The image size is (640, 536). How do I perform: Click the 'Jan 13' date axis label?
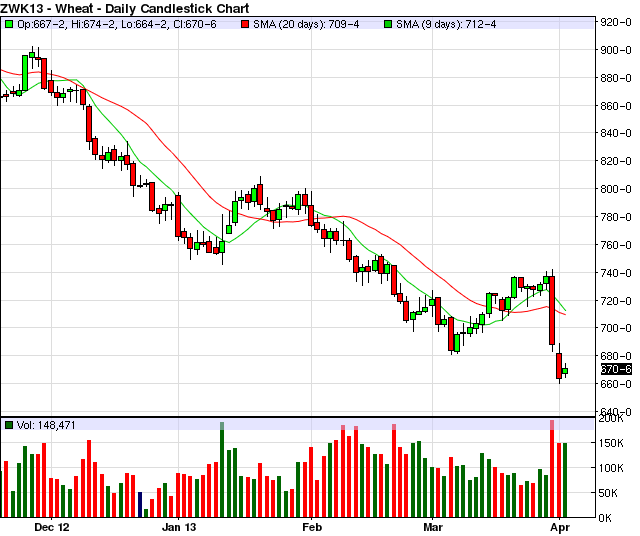(179, 527)
